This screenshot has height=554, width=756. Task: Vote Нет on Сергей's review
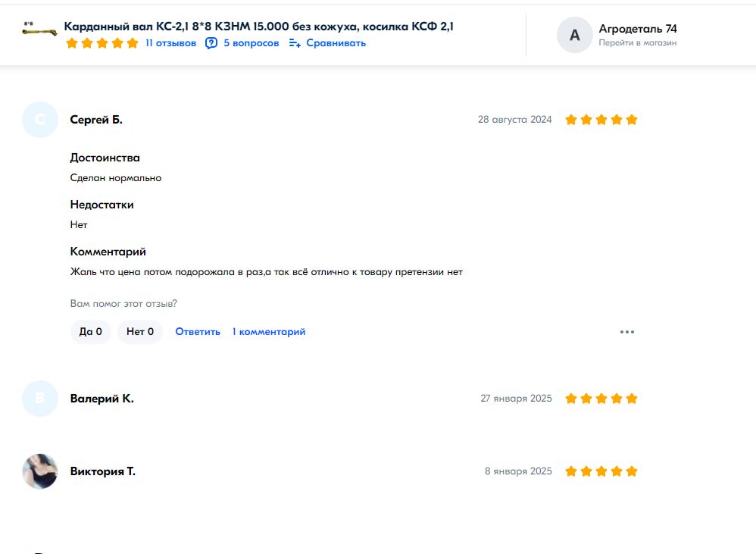coord(140,332)
